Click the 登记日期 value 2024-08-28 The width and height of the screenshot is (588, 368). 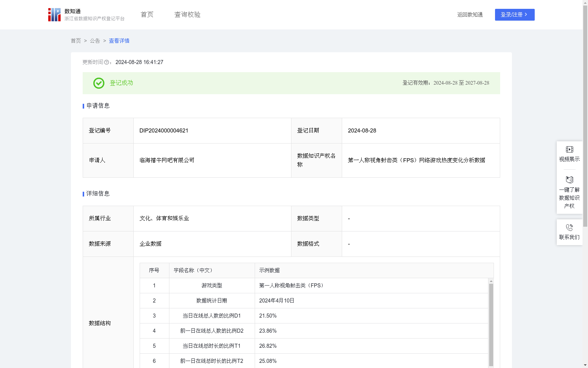click(x=362, y=131)
